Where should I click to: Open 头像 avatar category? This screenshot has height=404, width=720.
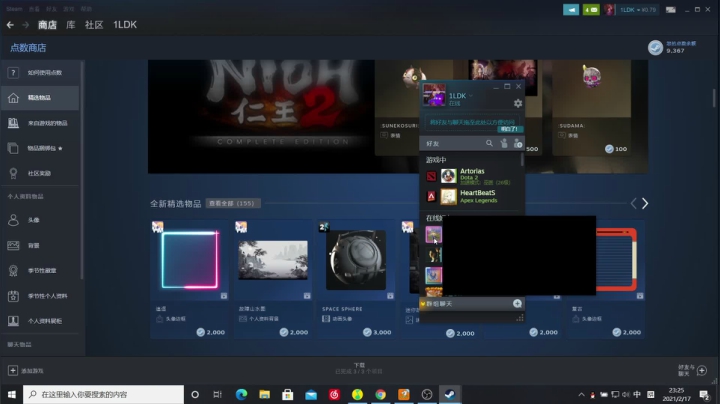coord(40,220)
